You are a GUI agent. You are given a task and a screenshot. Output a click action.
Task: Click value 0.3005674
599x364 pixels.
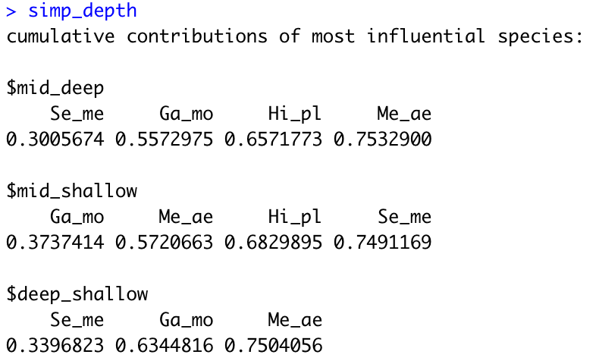pos(55,139)
